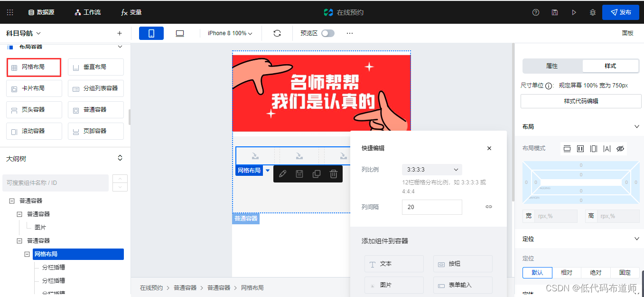Collapse the root 普通容器 tree node
Image resolution: width=644 pixels, height=297 pixels.
click(x=12, y=201)
